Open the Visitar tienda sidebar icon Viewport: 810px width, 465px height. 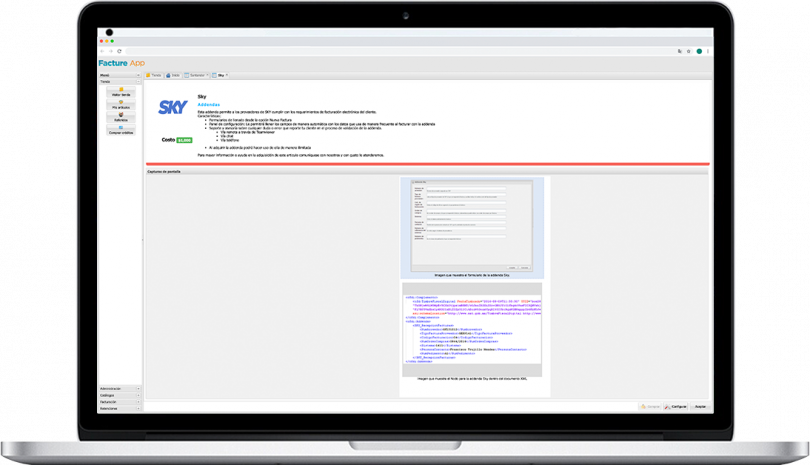click(x=121, y=92)
